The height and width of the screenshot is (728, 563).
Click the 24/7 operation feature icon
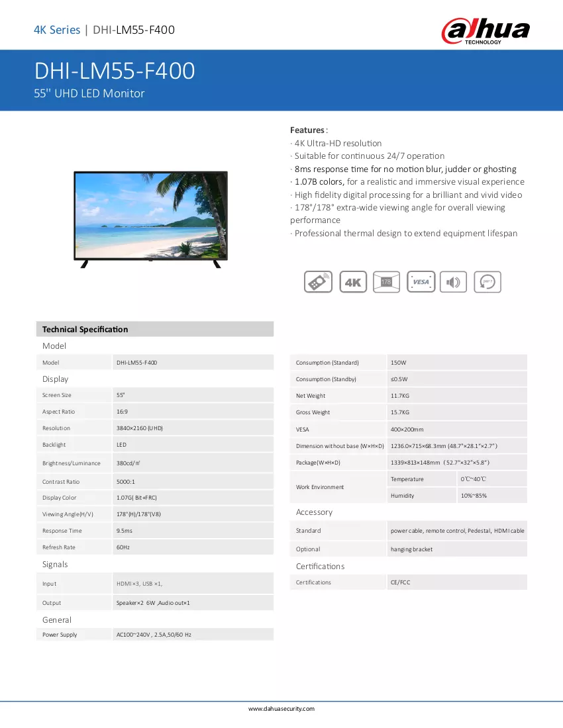[487, 282]
